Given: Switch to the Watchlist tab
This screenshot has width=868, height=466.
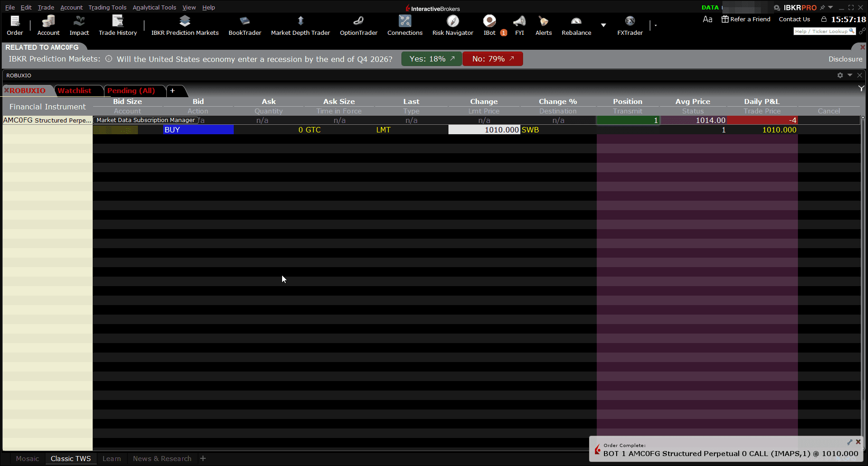Looking at the screenshot, I should tap(75, 91).
